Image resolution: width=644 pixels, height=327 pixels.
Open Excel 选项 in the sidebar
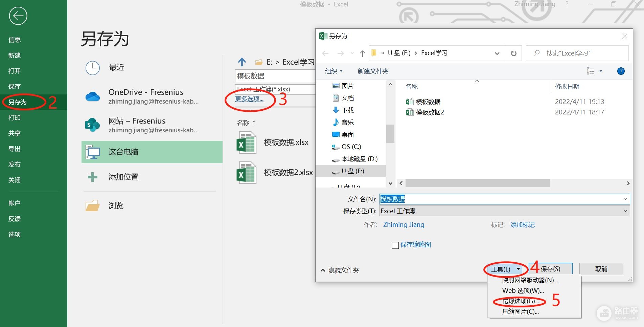point(15,234)
